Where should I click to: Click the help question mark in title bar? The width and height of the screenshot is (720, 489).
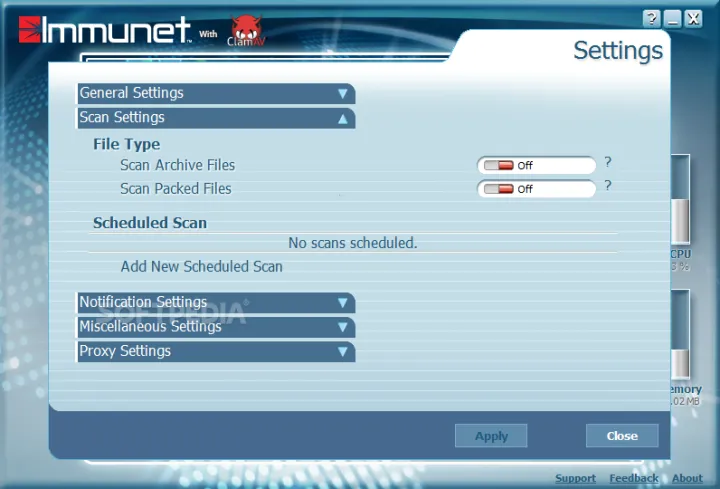[x=652, y=18]
